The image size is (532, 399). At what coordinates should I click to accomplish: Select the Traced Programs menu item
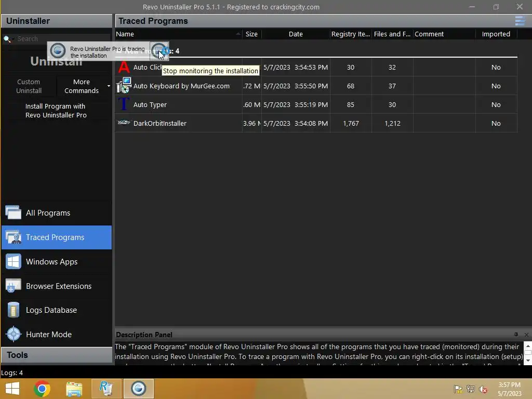pyautogui.click(x=56, y=237)
